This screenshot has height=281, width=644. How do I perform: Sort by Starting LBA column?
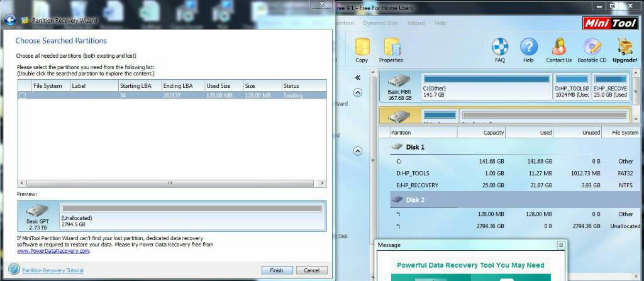tap(139, 86)
